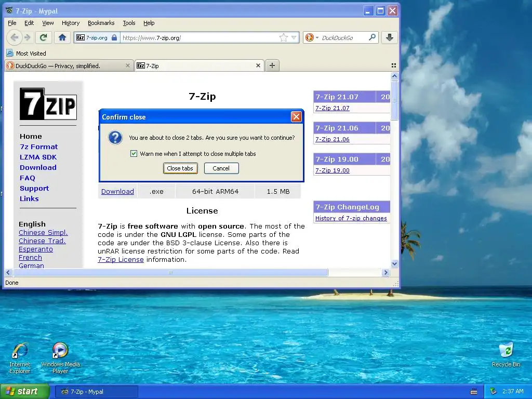Open the Most Visited bookmarks folder
Screen dimensions: 532x399
point(26,54)
